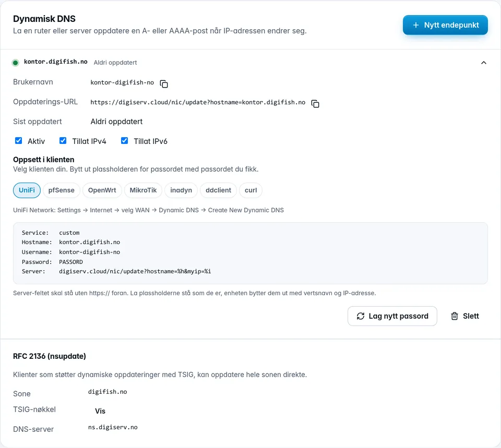View the ddclient configuration tab
501x448 pixels.
pyautogui.click(x=218, y=190)
